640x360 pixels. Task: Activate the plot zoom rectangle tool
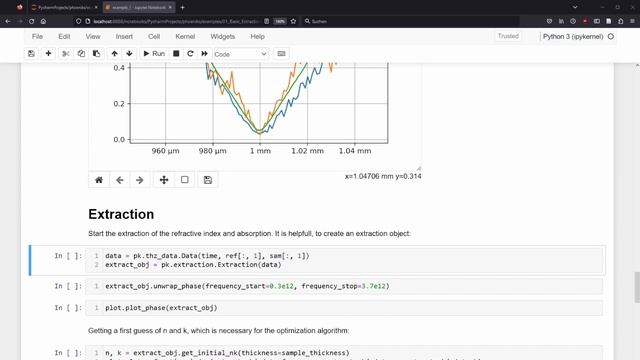click(x=184, y=180)
